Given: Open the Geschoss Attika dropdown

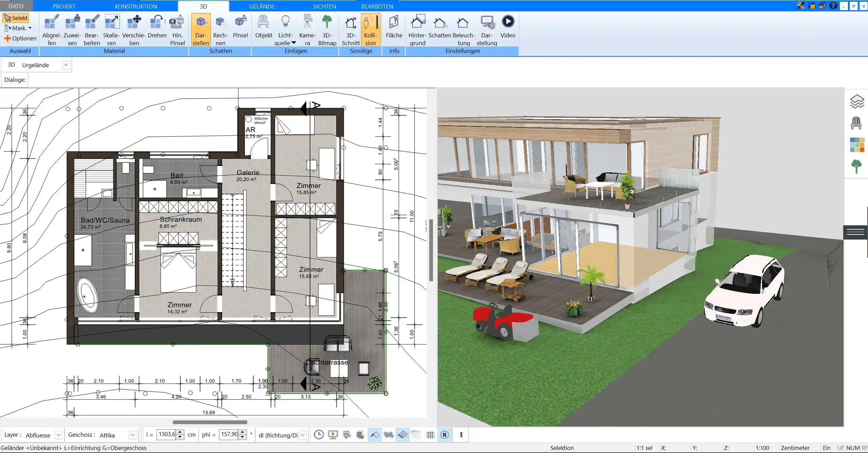Looking at the screenshot, I should [132, 435].
